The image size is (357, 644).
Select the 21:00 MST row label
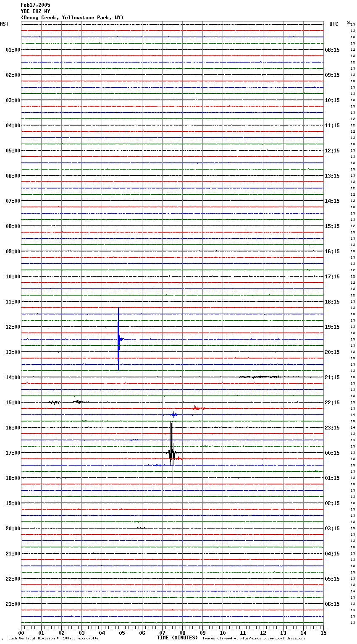[x=13, y=554]
